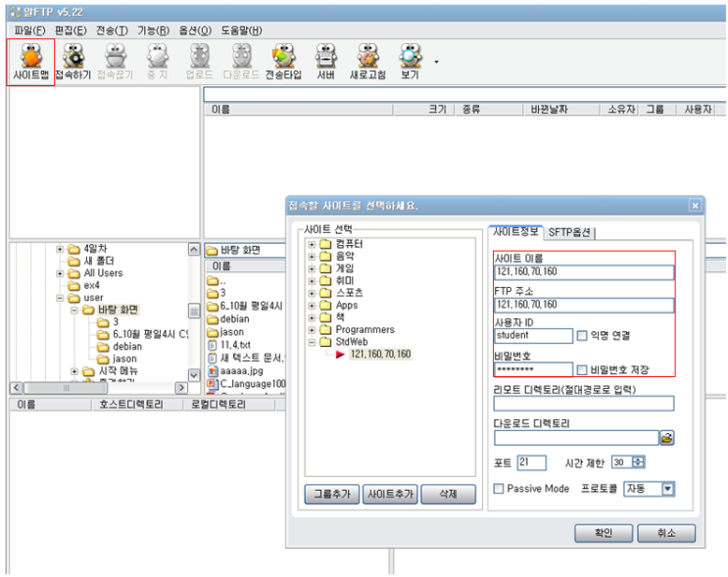The height and width of the screenshot is (577, 728).
Task: Expand the 음악 site group
Action: click(312, 257)
